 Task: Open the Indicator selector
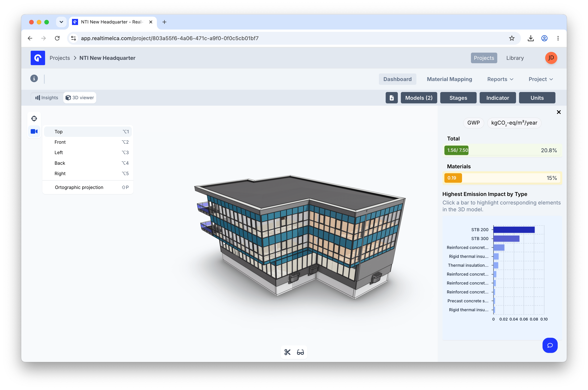pyautogui.click(x=498, y=98)
